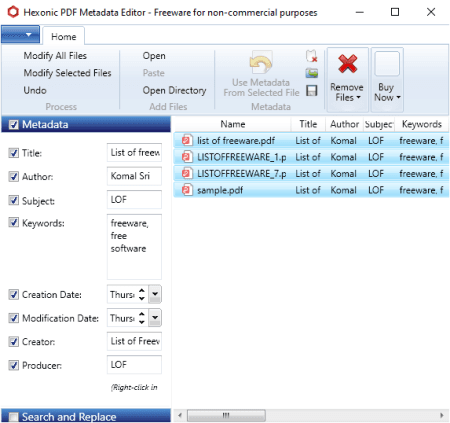Sort by the Name column header
The height and width of the screenshot is (423, 450).
(233, 124)
